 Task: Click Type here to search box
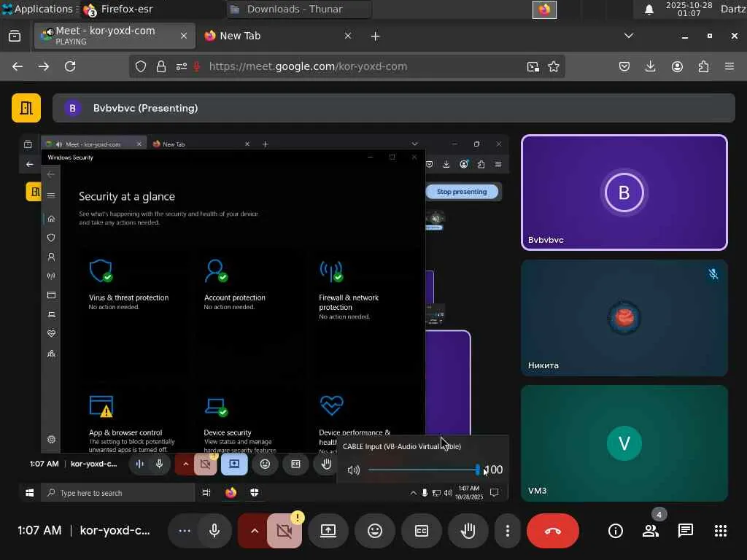pos(118,493)
